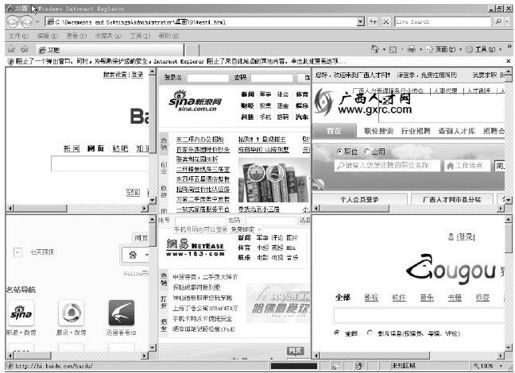The image size is (515, 373).
Task: Open the Favorites Center star icon
Action: pos(12,49)
